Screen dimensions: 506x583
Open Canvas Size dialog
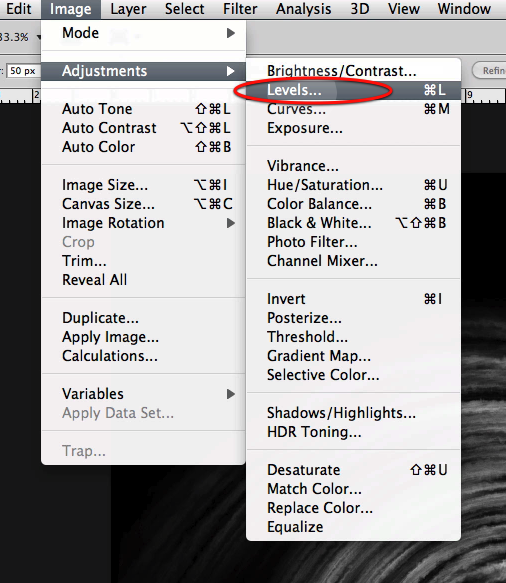(x=143, y=204)
